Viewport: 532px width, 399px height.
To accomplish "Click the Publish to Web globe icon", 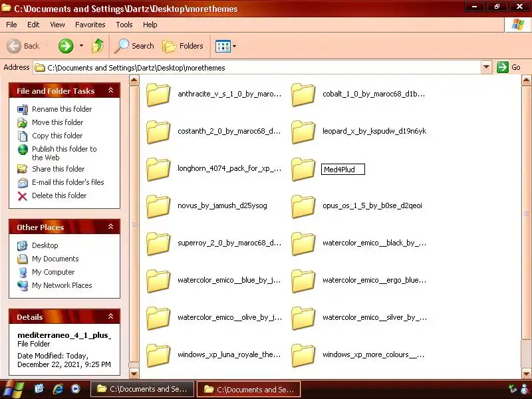I will pyautogui.click(x=23, y=150).
